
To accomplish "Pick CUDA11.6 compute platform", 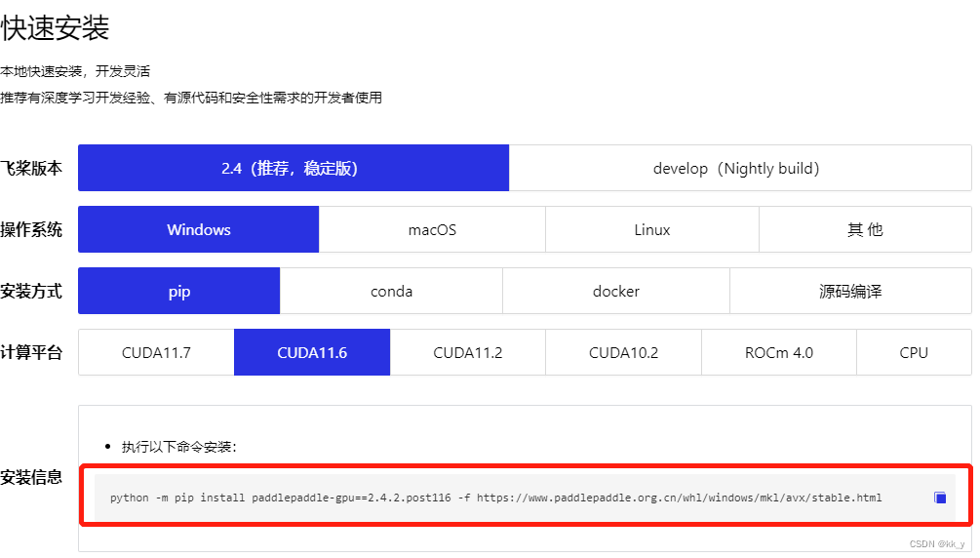I will pos(312,352).
